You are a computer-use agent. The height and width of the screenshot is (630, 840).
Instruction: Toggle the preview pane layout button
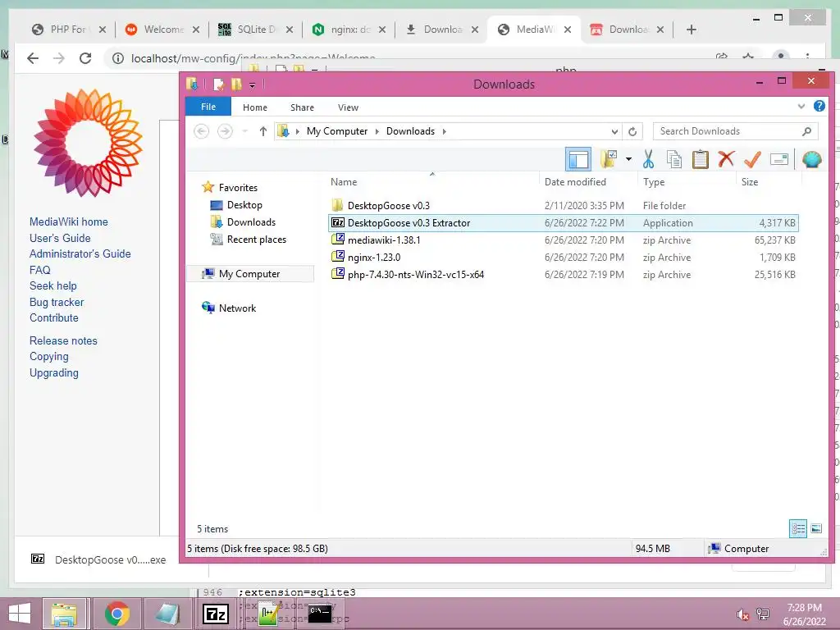(578, 159)
